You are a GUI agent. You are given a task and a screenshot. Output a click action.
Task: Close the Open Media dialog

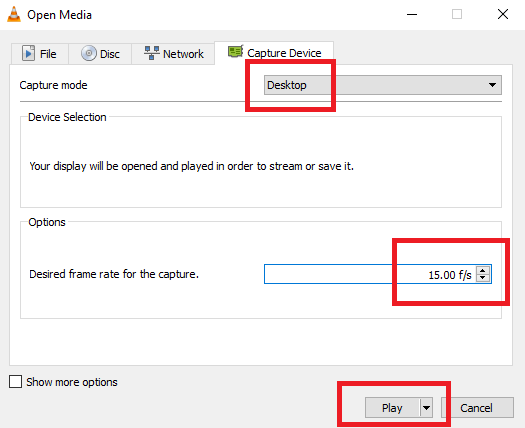click(503, 14)
